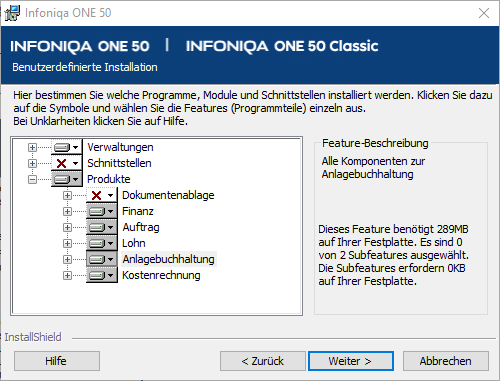
Task: Click the 'Feature-Beschreibung' group label
Action: coord(375,143)
